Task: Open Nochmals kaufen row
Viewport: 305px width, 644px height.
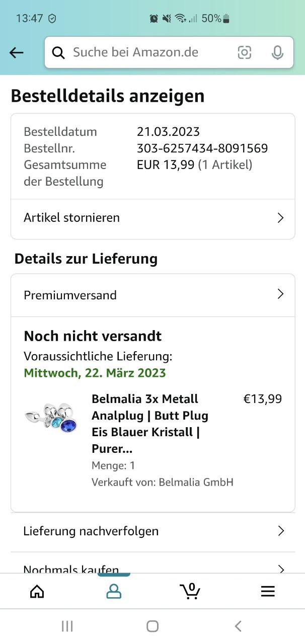Action: 153,566
